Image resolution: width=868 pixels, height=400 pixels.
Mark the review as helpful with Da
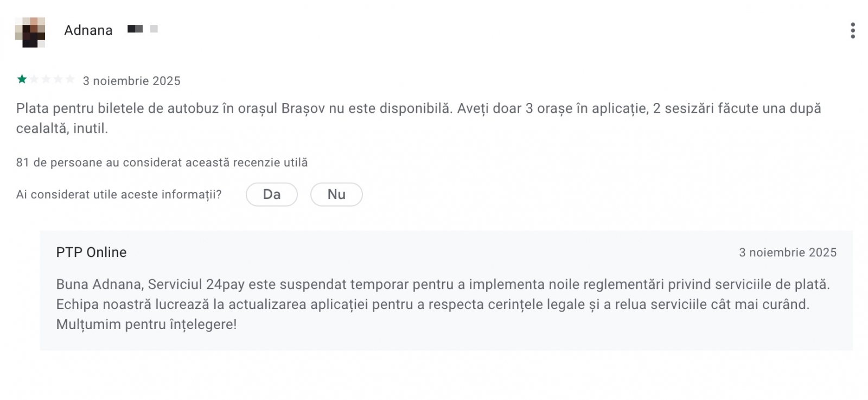click(x=271, y=194)
